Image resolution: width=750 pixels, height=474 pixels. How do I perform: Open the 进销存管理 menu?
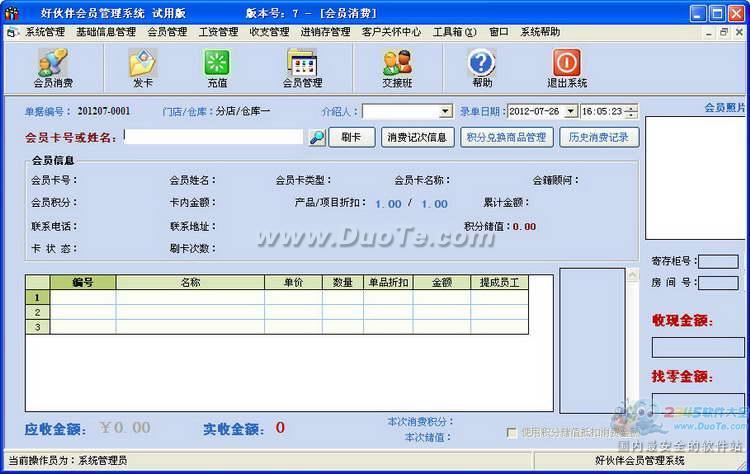[x=325, y=32]
